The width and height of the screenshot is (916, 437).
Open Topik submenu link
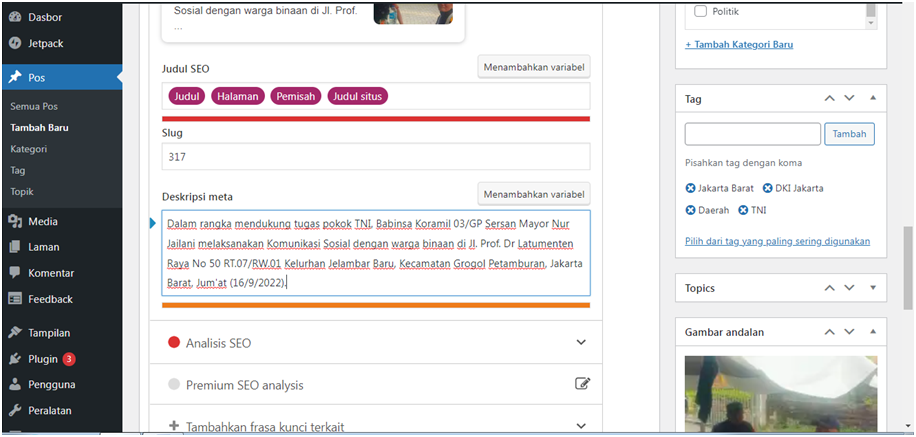tap(22, 192)
